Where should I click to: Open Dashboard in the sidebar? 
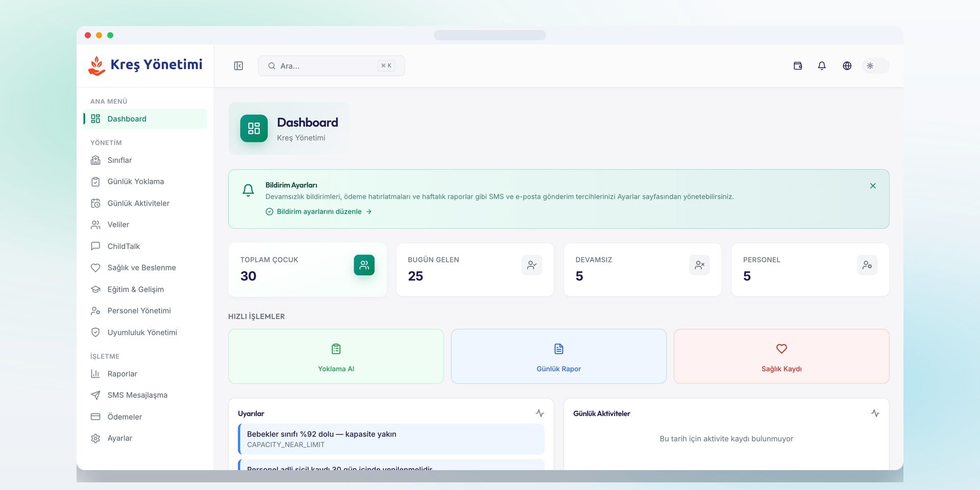[x=145, y=119]
